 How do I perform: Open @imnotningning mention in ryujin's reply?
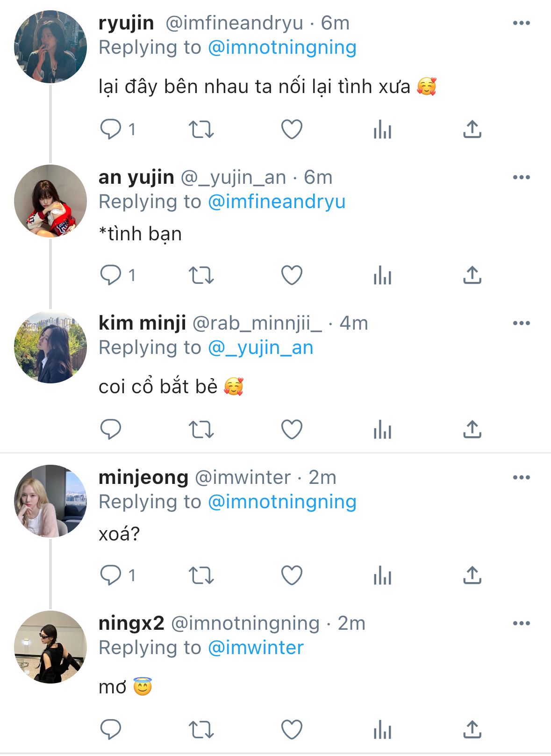(x=282, y=48)
